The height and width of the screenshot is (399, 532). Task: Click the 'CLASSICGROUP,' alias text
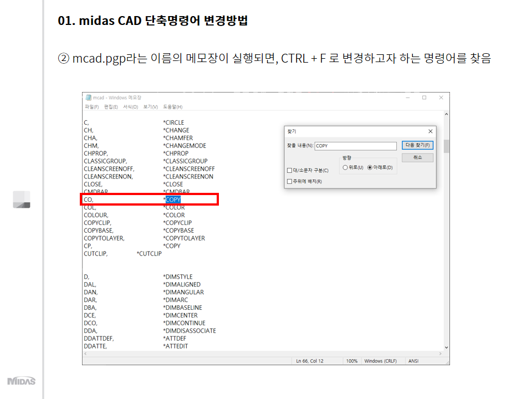[x=105, y=161]
